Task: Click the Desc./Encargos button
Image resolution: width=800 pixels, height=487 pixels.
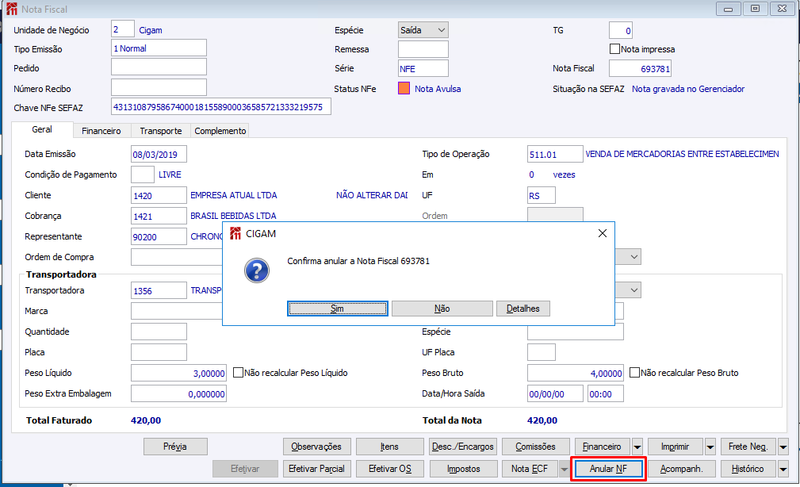Action: click(x=463, y=447)
